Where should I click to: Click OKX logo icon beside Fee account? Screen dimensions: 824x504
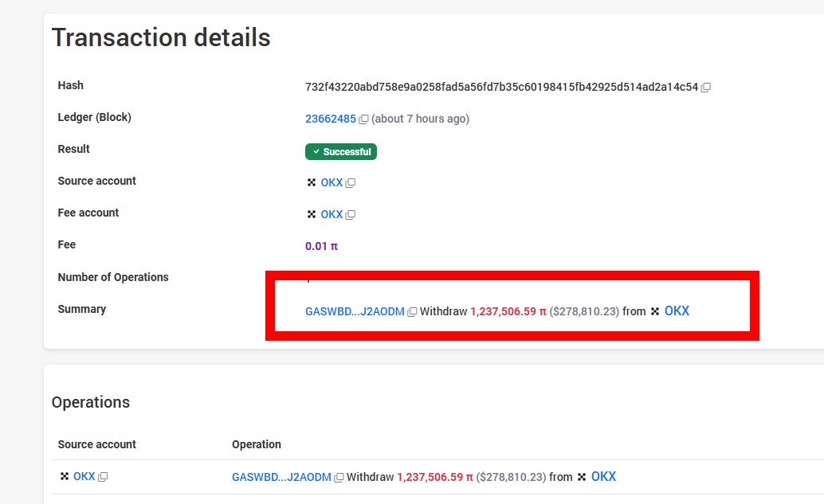311,214
